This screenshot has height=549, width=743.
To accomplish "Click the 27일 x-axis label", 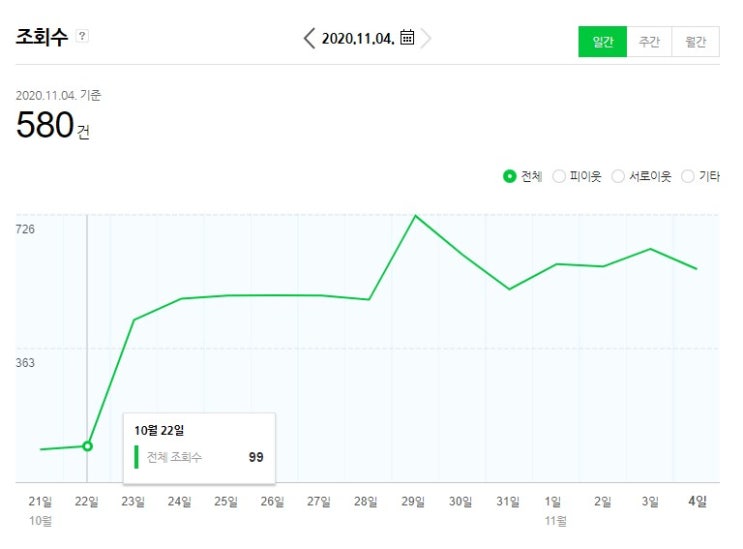I will 319,501.
